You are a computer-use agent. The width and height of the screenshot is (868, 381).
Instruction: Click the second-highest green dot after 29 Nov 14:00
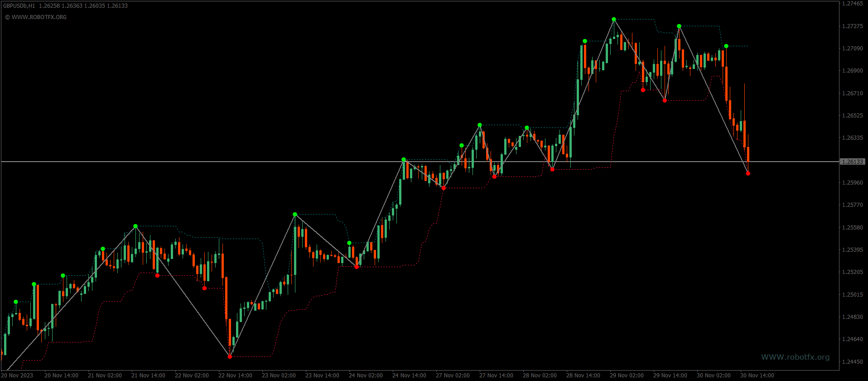(679, 26)
